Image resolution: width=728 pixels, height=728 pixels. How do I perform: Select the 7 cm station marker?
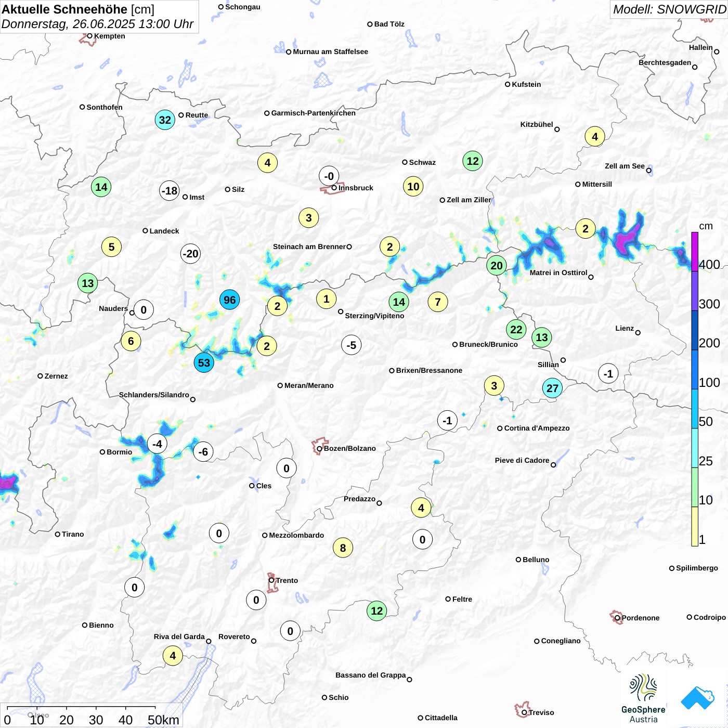(438, 302)
